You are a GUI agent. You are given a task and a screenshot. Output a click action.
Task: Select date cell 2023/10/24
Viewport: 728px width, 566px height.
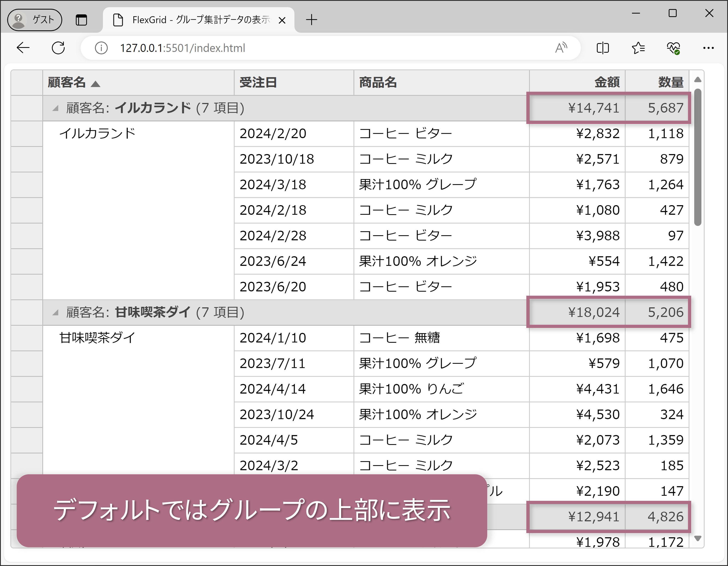coord(294,415)
